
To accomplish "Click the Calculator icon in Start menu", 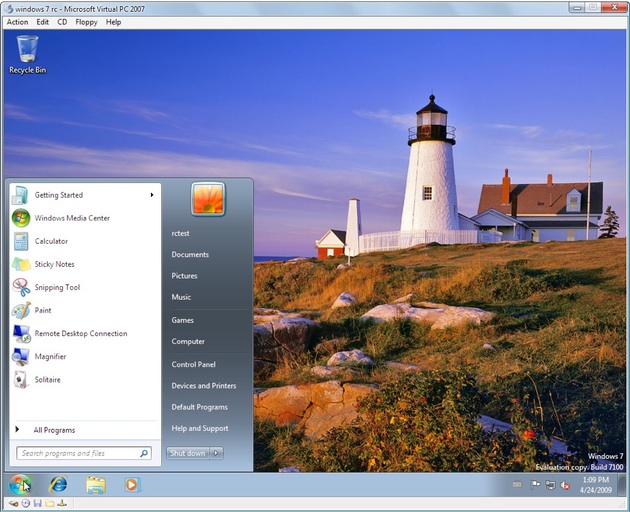I will coord(21,241).
